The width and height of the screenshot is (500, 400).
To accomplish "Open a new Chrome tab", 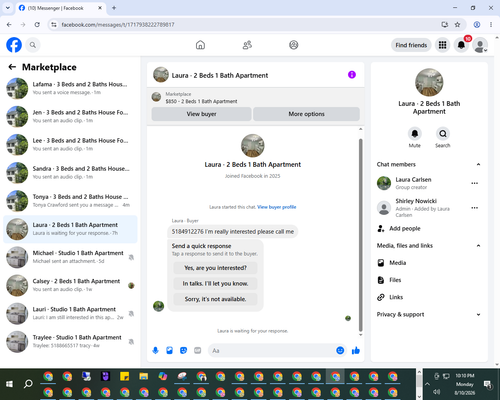I will click(x=114, y=8).
